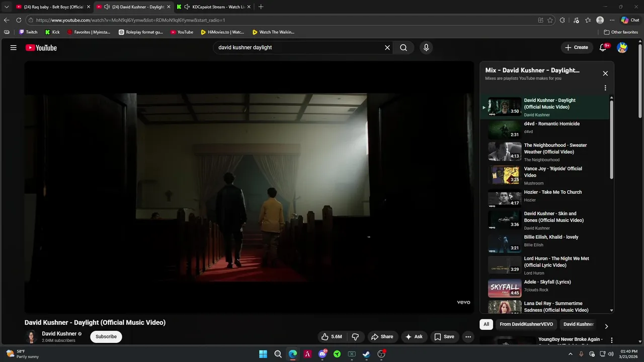Switch to the KDCapalot Stream tab
The height and width of the screenshot is (362, 644).
(x=214, y=7)
